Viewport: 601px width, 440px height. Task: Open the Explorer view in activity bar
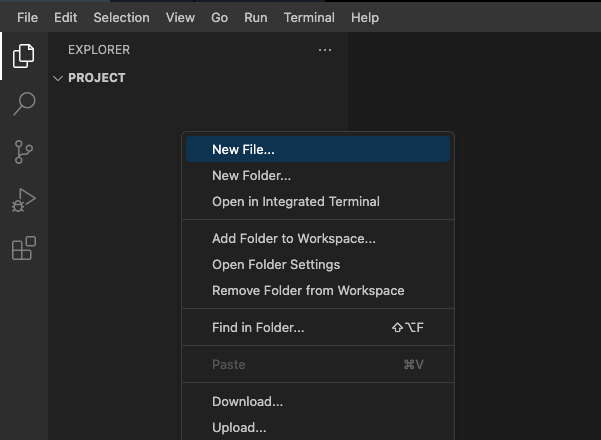tap(23, 56)
